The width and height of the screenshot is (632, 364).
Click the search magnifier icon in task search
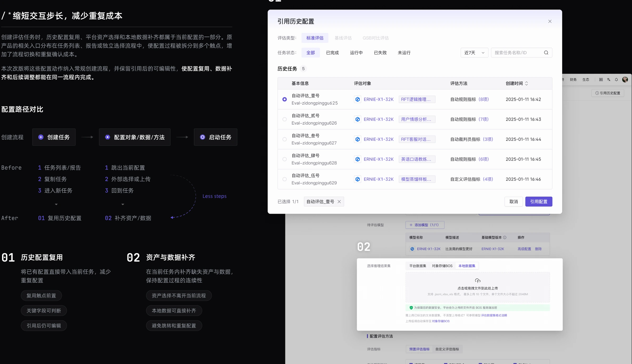click(546, 53)
